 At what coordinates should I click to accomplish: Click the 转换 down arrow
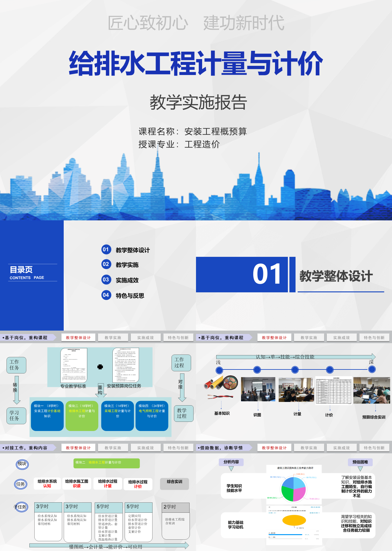(x=17, y=390)
